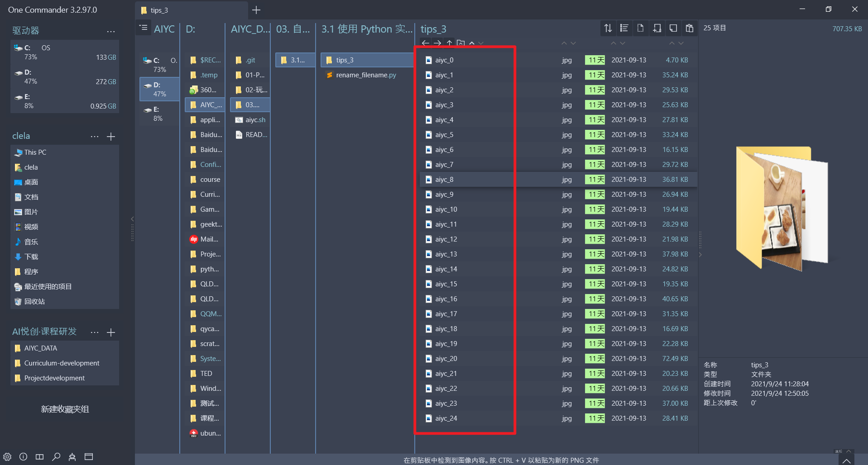Toggle the dual-pane layout icon

point(40,457)
